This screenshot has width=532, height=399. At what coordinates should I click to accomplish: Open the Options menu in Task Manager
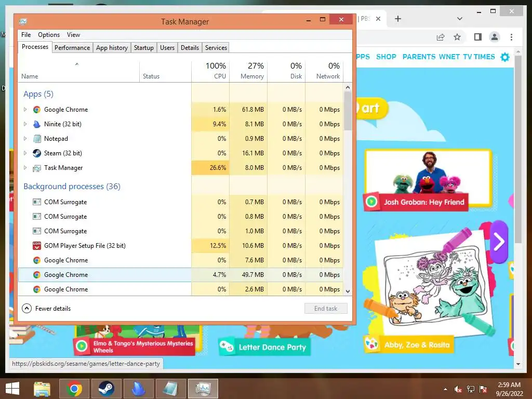pyautogui.click(x=49, y=35)
